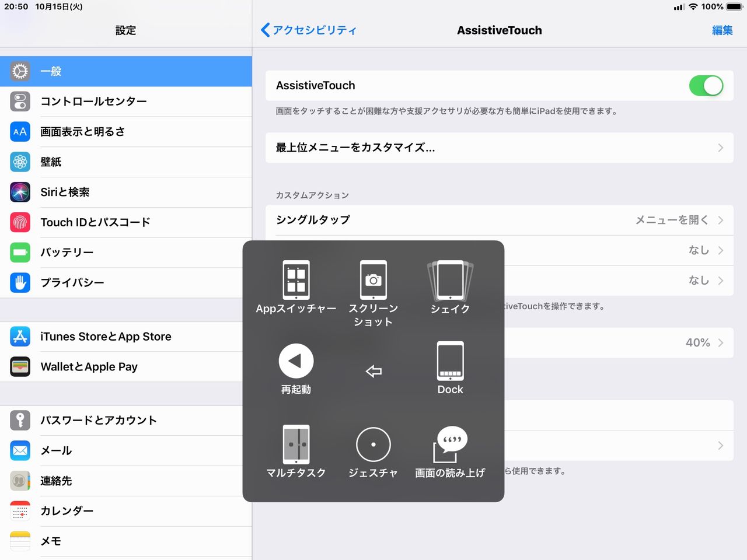The width and height of the screenshot is (747, 560).
Task: Tap the マルチタスク multitasking icon
Action: click(x=296, y=444)
